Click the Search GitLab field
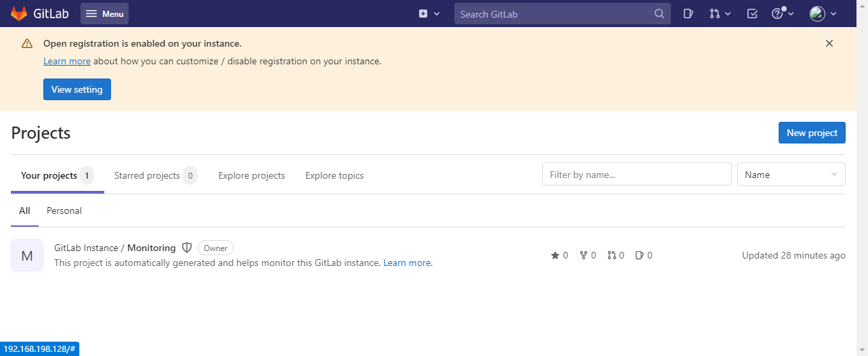The width and height of the screenshot is (868, 356). 562,14
